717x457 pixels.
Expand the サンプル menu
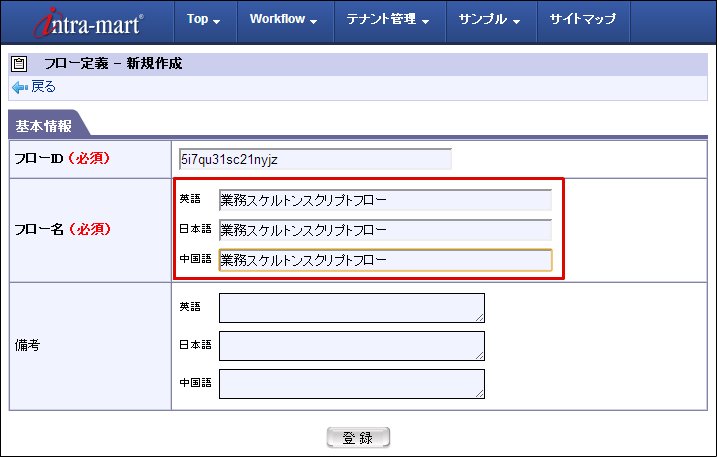[x=489, y=19]
